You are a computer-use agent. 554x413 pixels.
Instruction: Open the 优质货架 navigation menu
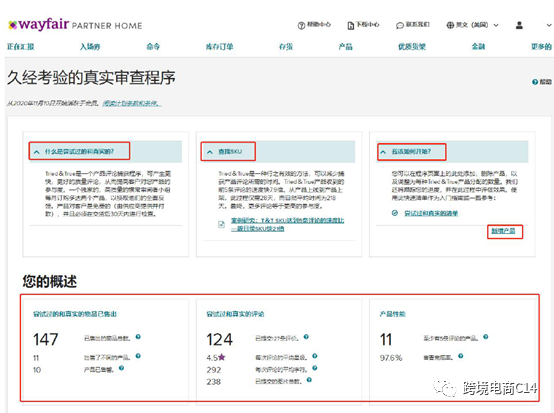(x=412, y=47)
